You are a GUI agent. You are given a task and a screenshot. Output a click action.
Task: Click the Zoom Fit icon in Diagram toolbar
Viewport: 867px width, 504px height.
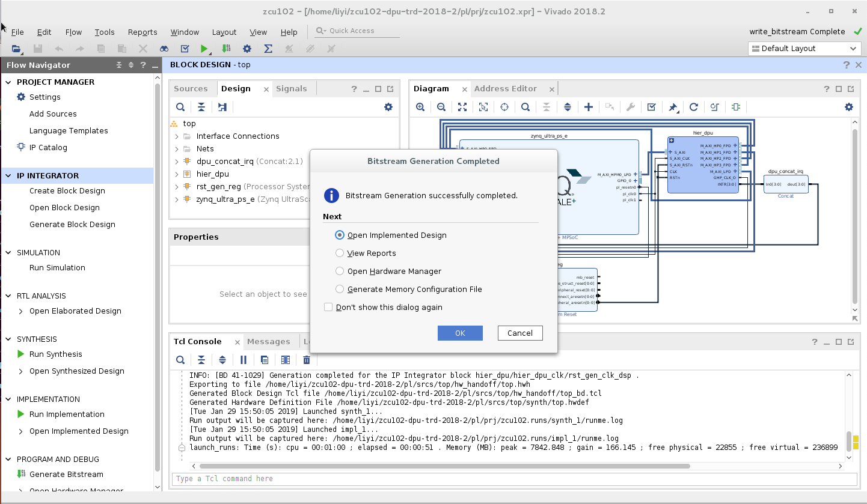462,107
